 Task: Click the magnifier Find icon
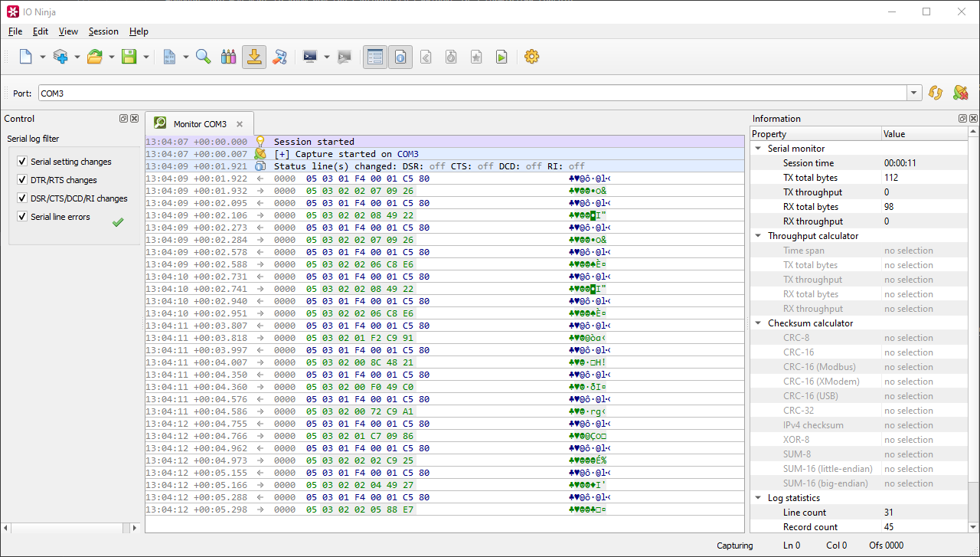[204, 57]
